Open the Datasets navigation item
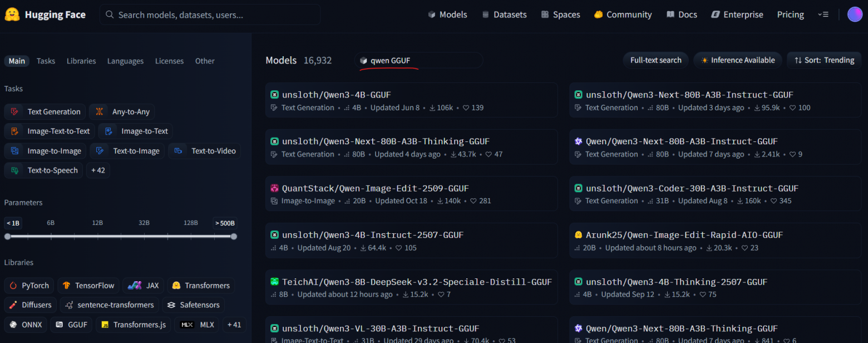This screenshot has width=868, height=343. pyautogui.click(x=504, y=14)
